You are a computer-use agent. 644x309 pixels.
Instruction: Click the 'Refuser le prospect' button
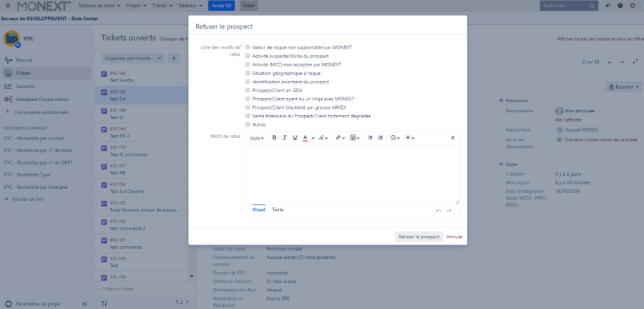[x=419, y=236]
